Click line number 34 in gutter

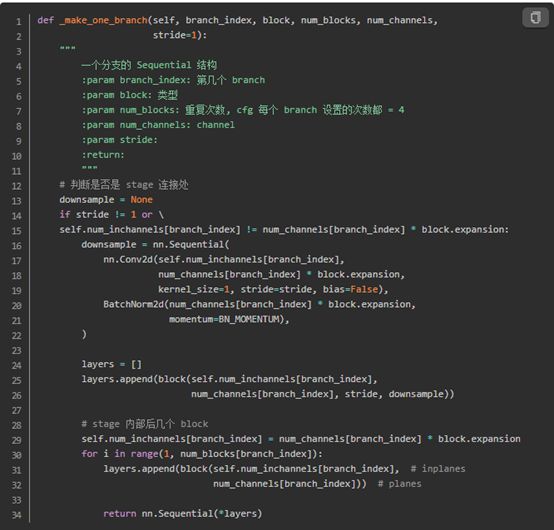(x=17, y=515)
